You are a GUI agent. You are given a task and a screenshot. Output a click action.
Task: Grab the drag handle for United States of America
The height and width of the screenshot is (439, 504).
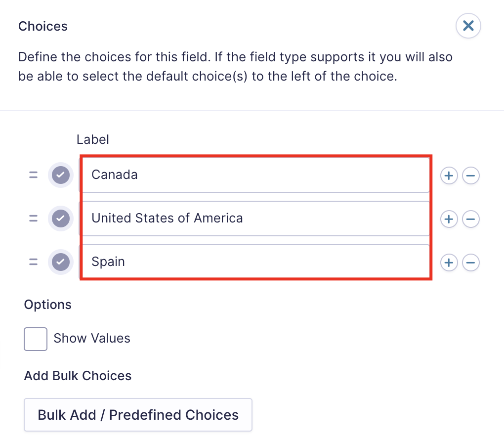tap(33, 219)
